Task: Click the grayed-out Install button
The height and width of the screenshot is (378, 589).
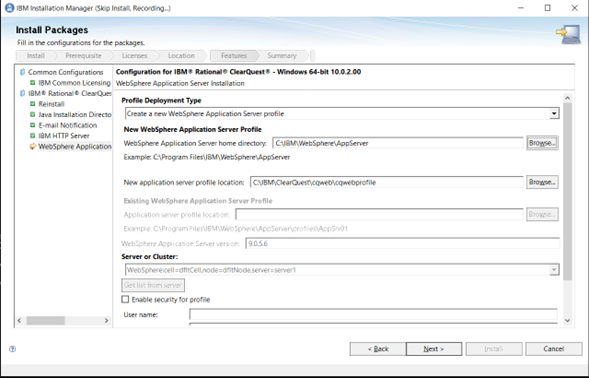Action: point(494,349)
